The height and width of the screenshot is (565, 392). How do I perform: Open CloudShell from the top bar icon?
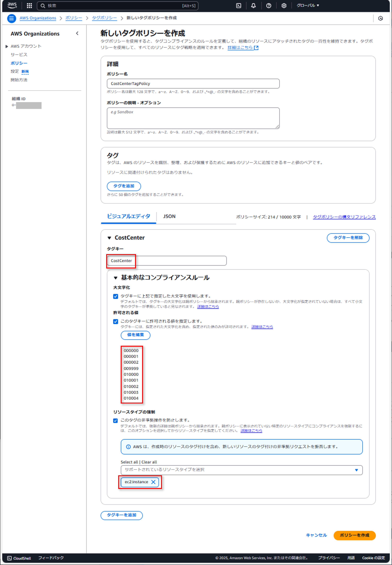point(239,6)
